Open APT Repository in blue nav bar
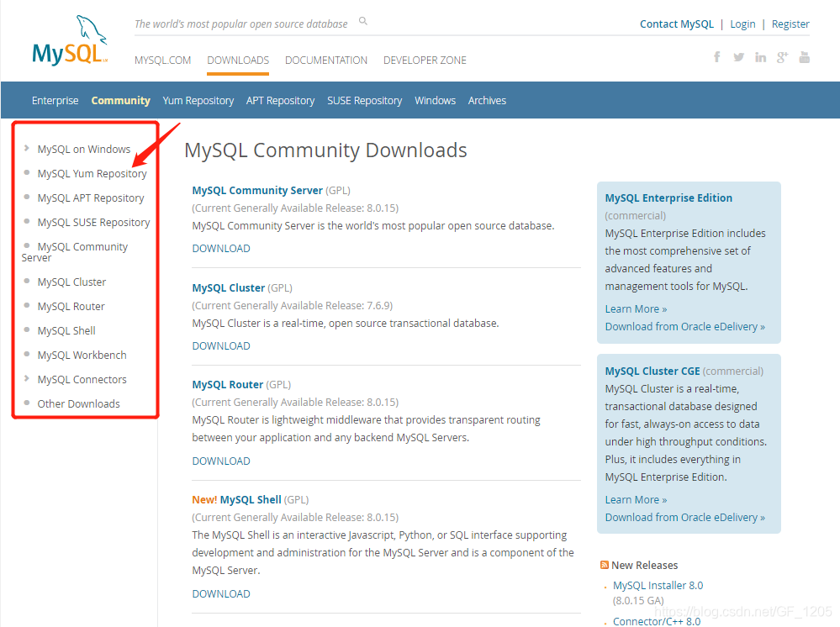This screenshot has height=627, width=840. [x=280, y=101]
